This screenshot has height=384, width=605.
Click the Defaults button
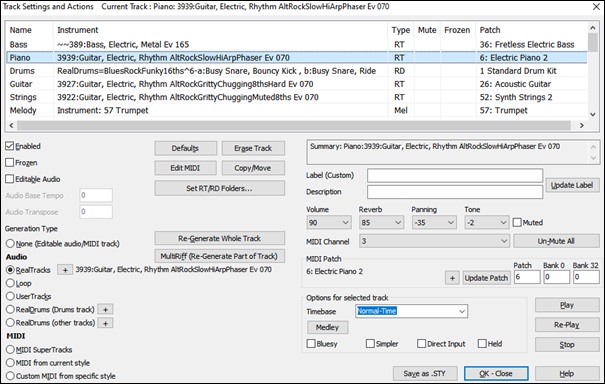click(x=186, y=148)
